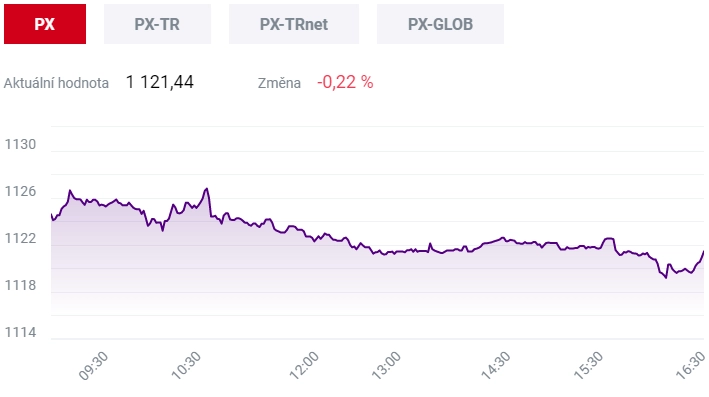Screen dimensions: 709x397
Task: Click the -0,22 % change value
Action: tap(345, 82)
